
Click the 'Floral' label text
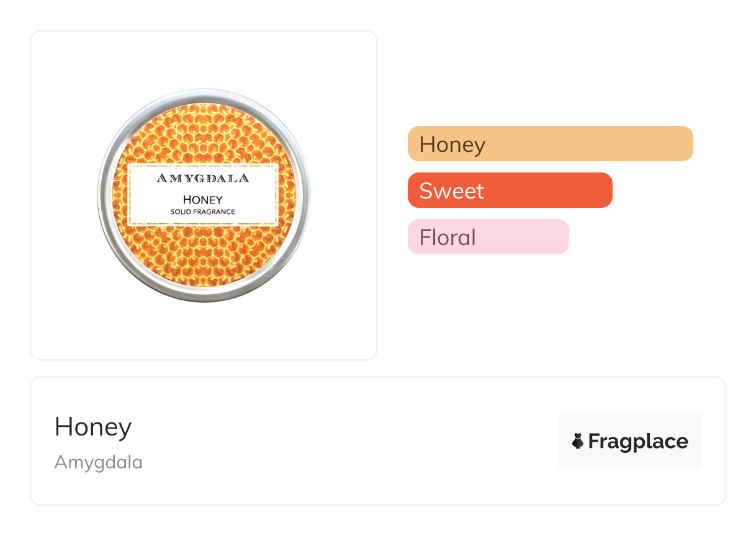[447, 237]
